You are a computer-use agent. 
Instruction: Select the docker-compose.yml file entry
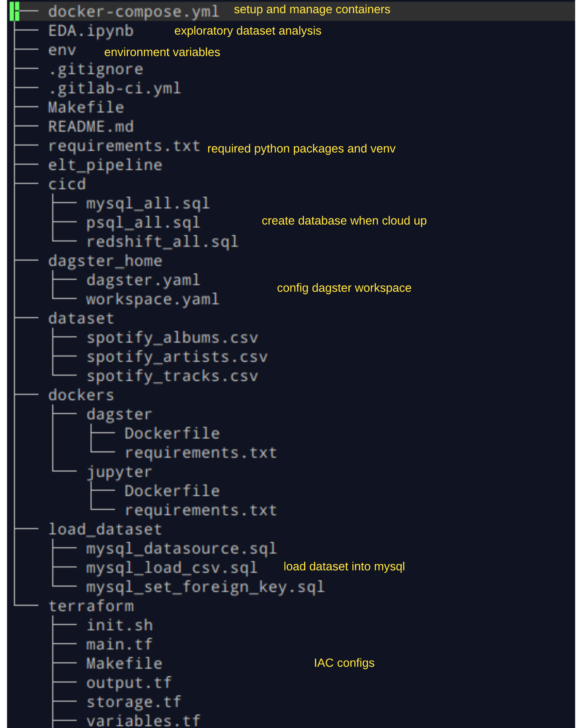click(x=134, y=12)
